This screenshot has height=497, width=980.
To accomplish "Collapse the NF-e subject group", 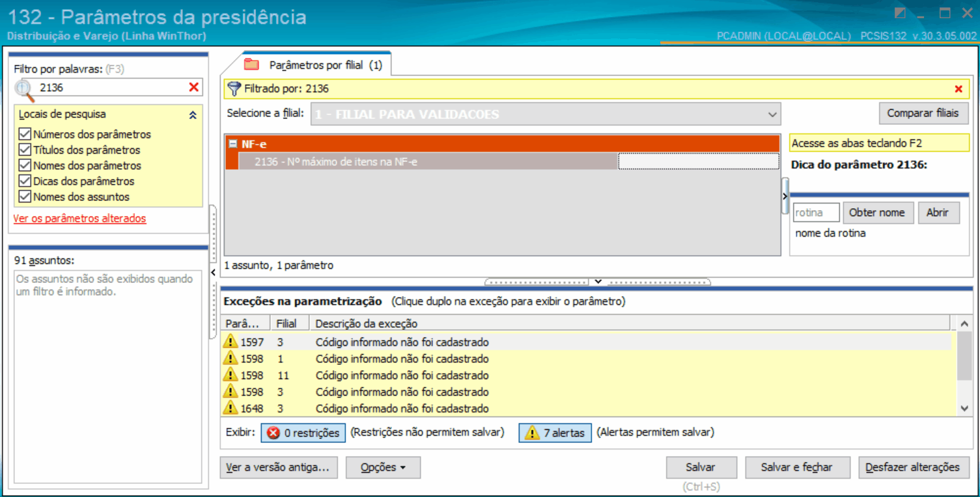I will [x=232, y=144].
